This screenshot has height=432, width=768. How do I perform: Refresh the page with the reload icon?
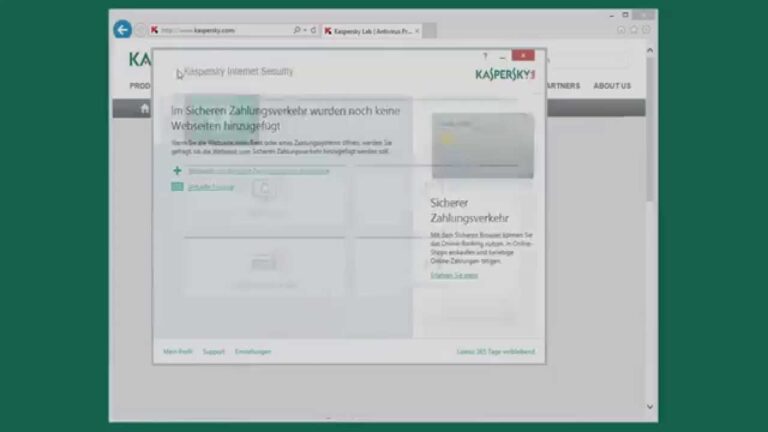[x=313, y=30]
